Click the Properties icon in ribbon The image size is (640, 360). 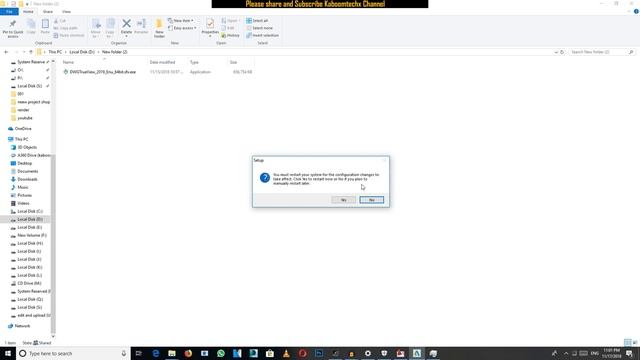coord(210,24)
